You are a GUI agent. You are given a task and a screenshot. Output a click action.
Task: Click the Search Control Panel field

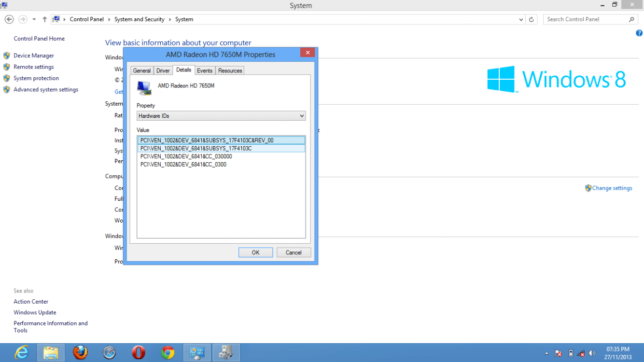point(586,19)
